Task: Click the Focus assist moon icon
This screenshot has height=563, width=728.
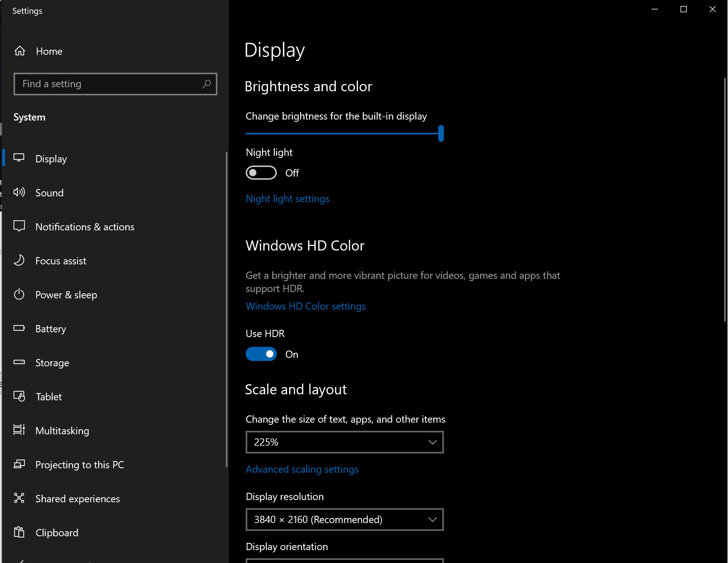Action: coord(19,260)
